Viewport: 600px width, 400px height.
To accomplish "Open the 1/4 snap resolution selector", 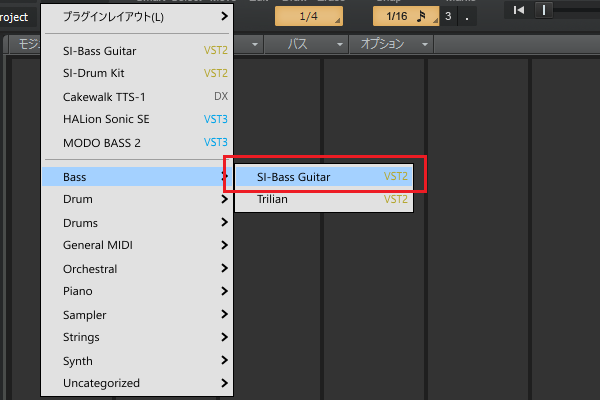I will 309,16.
